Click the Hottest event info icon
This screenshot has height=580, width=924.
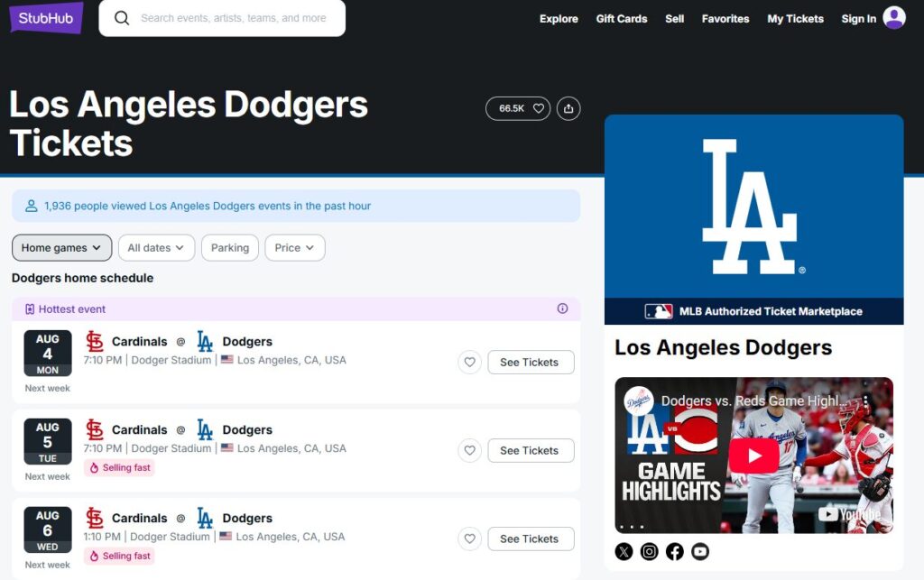pyautogui.click(x=562, y=308)
